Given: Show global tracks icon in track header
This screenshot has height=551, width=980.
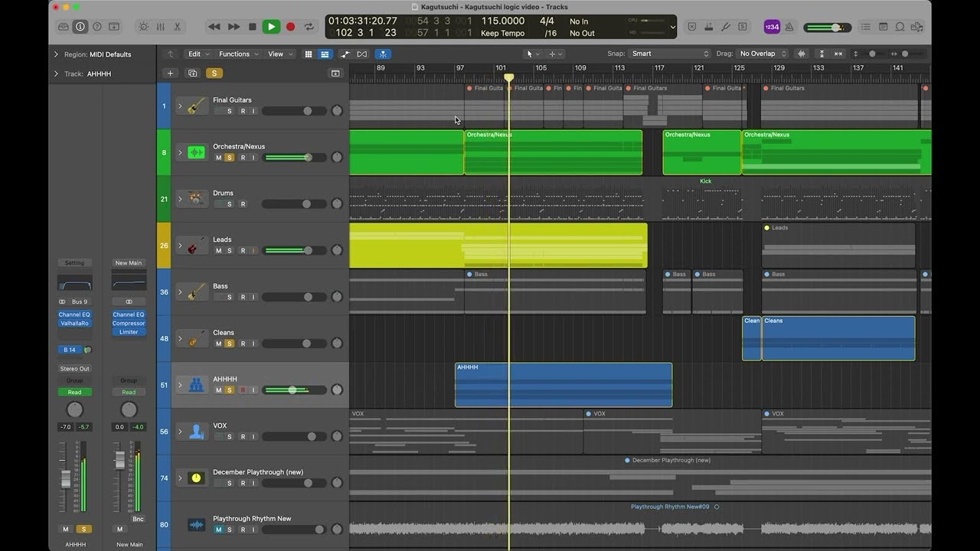Looking at the screenshot, I should coord(335,73).
